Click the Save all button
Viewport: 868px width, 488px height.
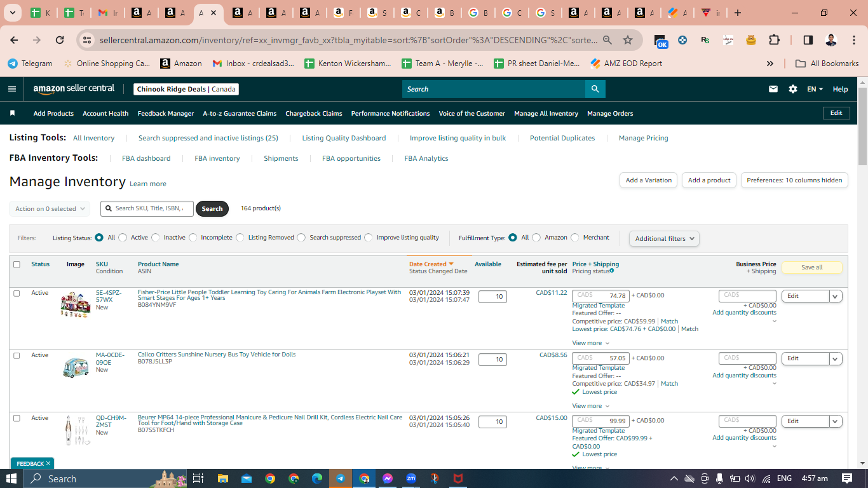point(811,268)
